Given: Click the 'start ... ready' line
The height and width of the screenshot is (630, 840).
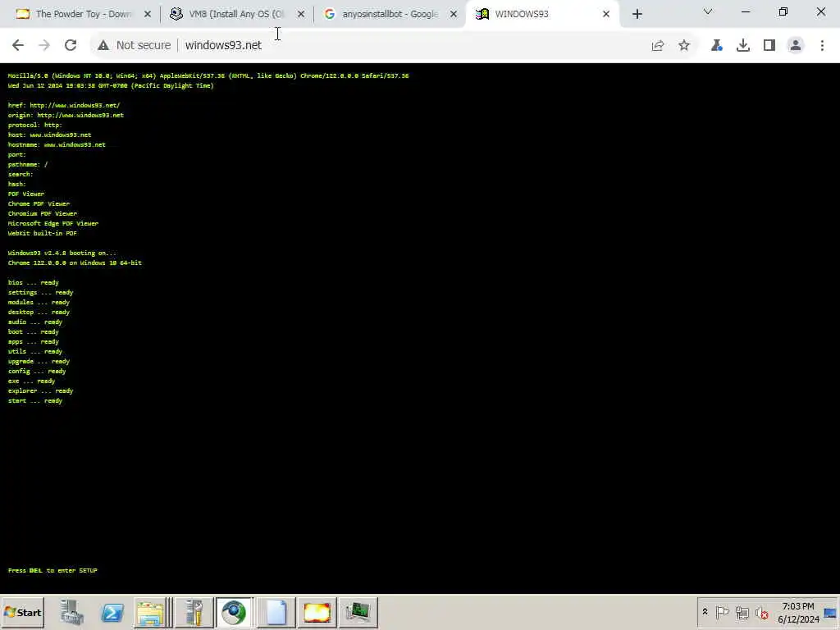Looking at the screenshot, I should click(34, 400).
